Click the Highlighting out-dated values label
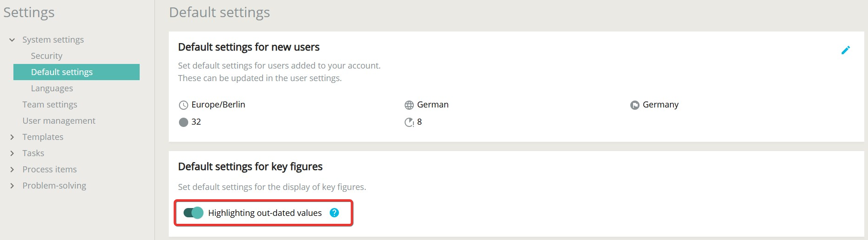Viewport: 868px width, 240px height. [x=265, y=213]
